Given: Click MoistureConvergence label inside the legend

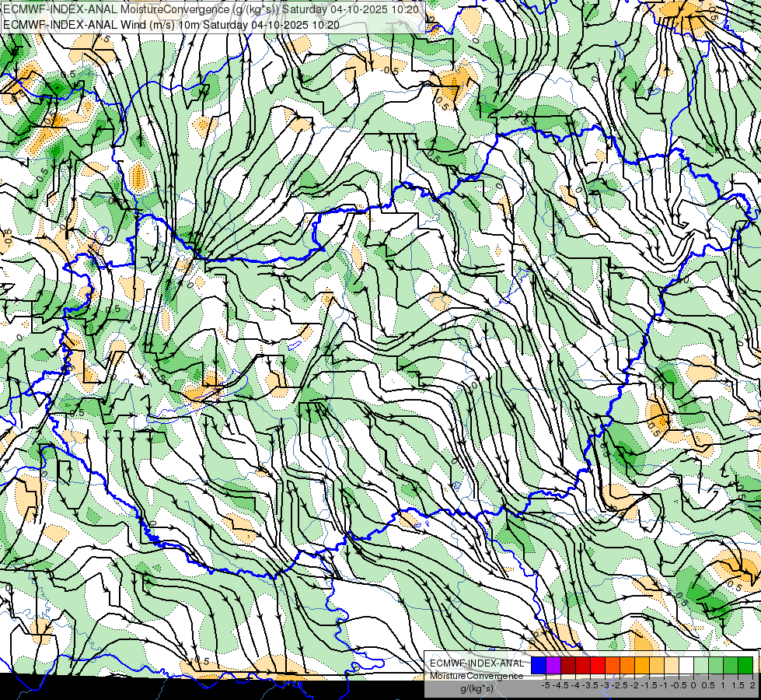Looking at the screenshot, I should click(x=476, y=676).
